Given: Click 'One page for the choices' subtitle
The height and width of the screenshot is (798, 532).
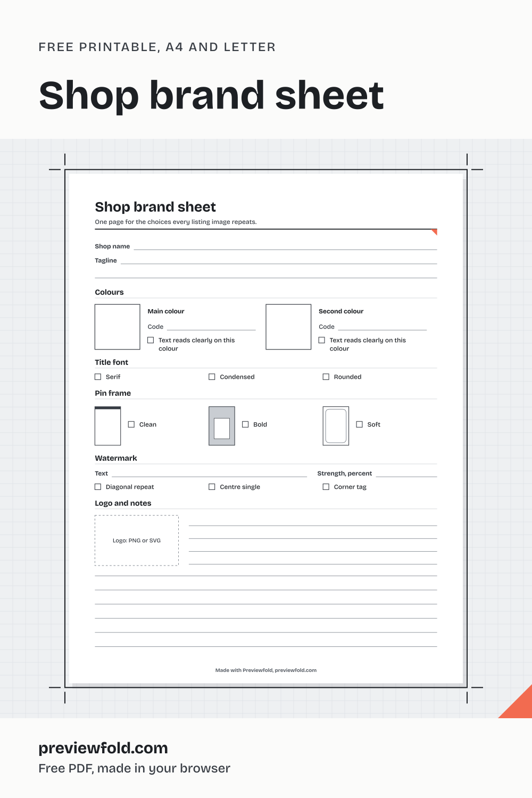Looking at the screenshot, I should (176, 222).
